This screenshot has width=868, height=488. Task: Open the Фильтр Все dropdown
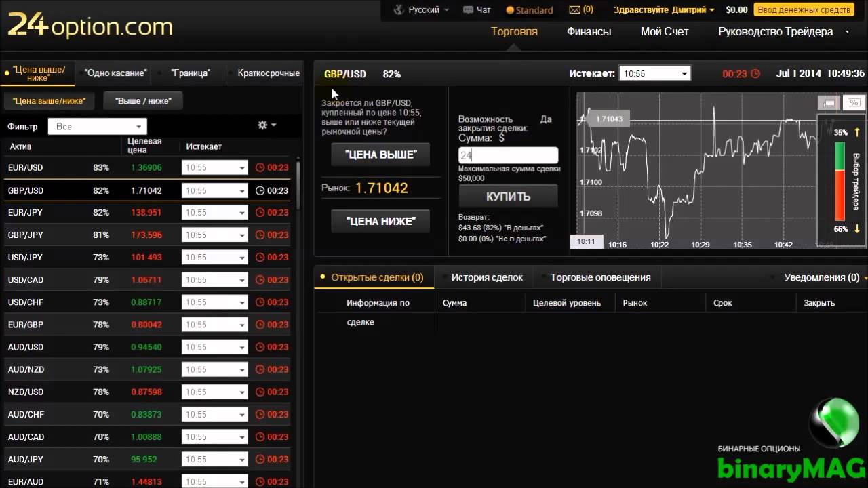pyautogui.click(x=98, y=126)
